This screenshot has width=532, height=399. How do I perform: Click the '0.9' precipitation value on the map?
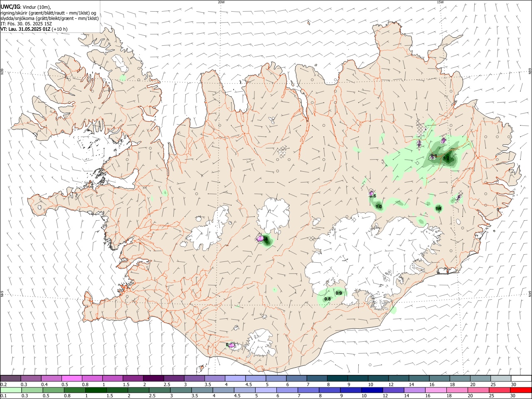[339, 293]
